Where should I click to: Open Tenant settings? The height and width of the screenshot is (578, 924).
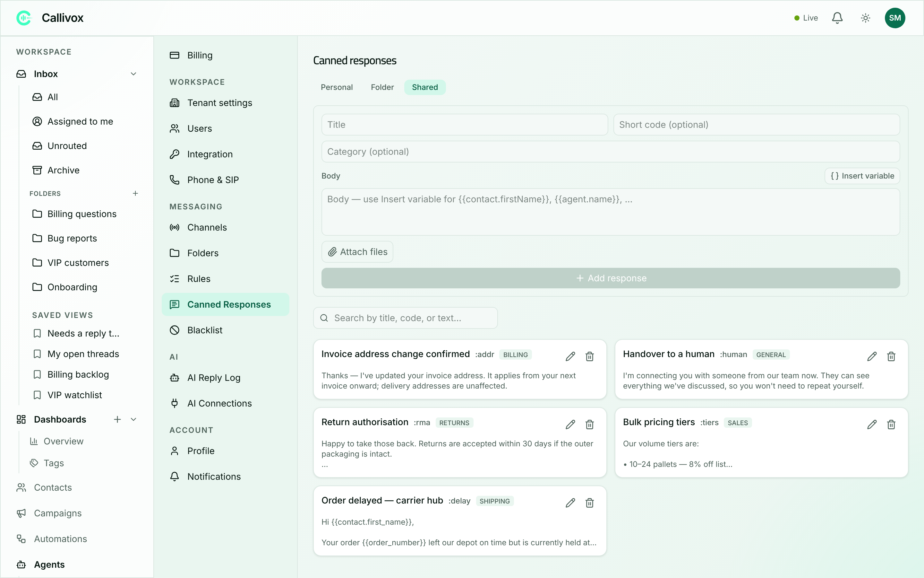(225, 103)
